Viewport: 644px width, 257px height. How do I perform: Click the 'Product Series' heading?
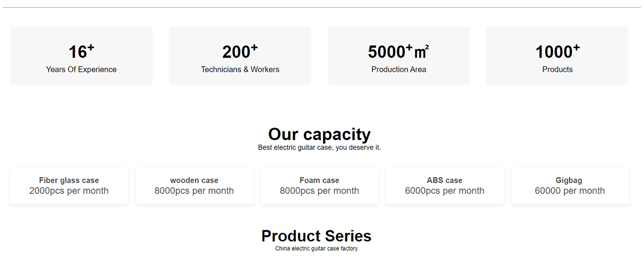click(x=316, y=236)
